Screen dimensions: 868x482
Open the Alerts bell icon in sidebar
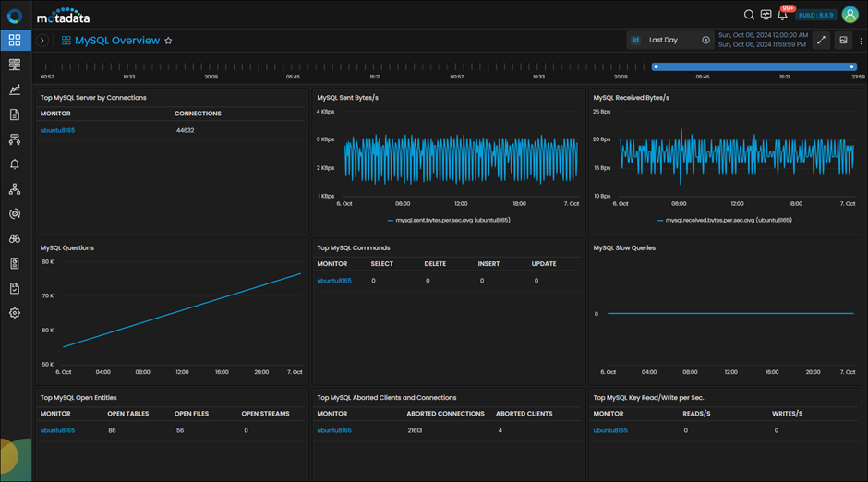[x=15, y=164]
